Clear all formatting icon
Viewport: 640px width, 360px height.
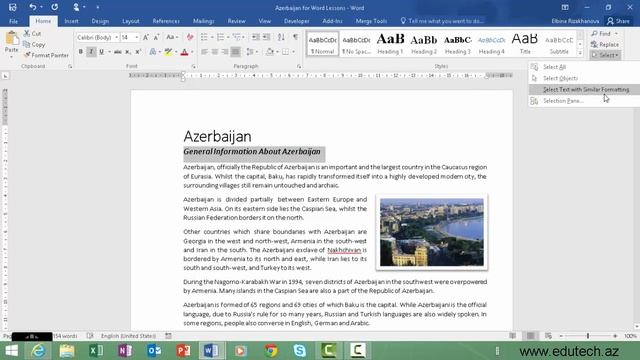point(190,37)
